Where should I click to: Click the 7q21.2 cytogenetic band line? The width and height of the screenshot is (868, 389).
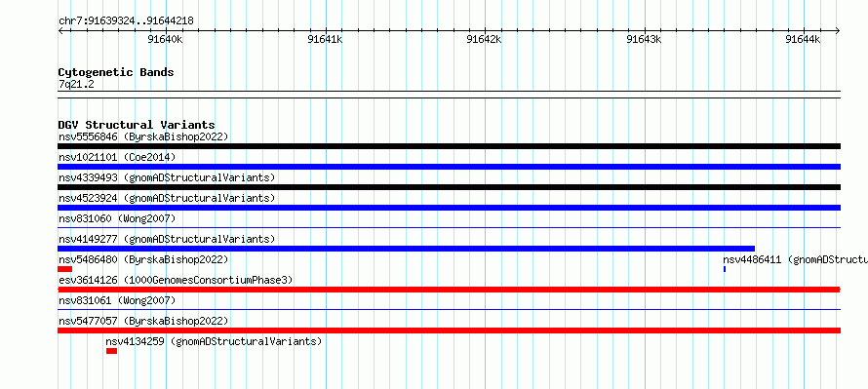449,95
